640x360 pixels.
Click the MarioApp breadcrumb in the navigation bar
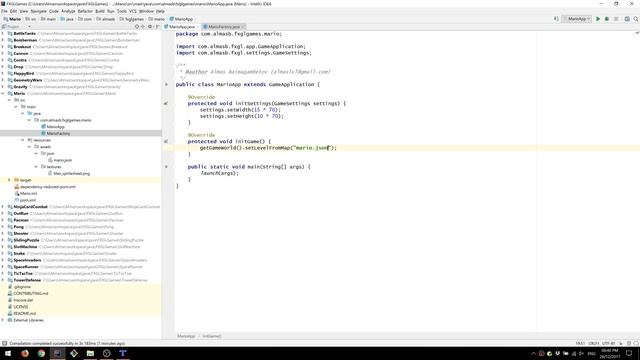[x=181, y=19]
